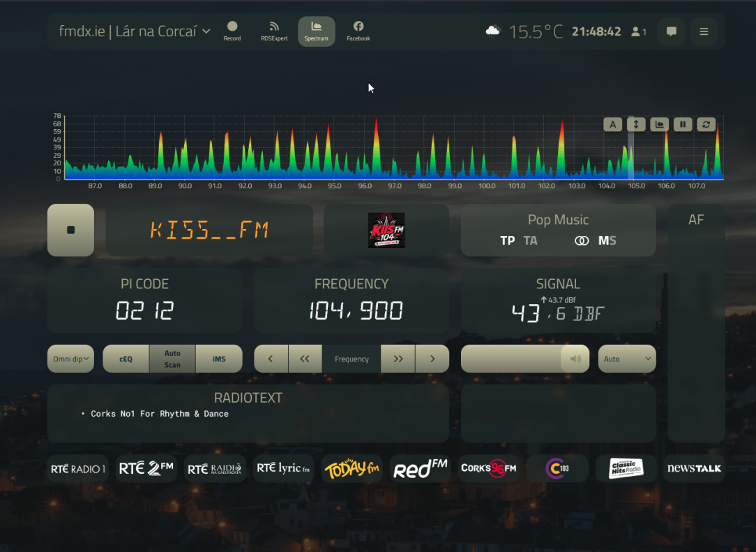Image resolution: width=756 pixels, height=552 pixels.
Task: Tune to RTÉ Raidió na Gaeltachta preset
Action: pyautogui.click(x=215, y=468)
